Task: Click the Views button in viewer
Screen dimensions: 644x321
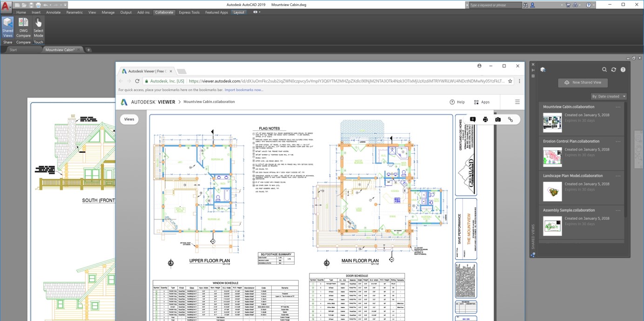Action: [129, 119]
